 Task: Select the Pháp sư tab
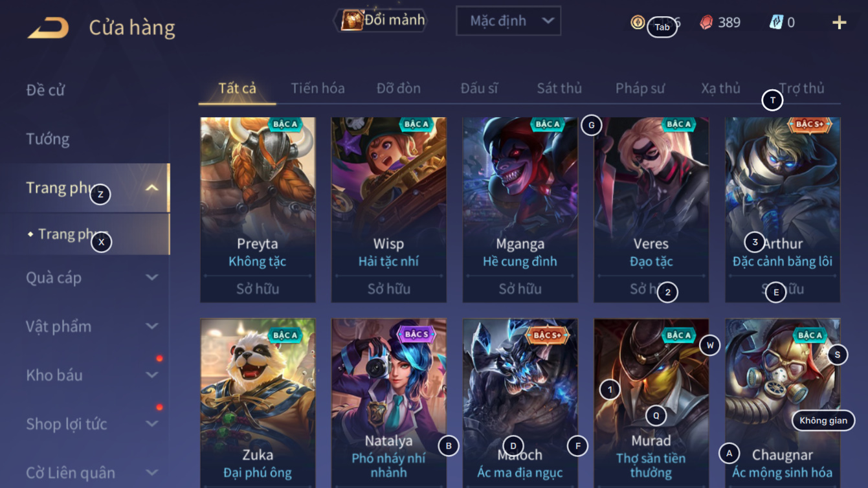640,88
